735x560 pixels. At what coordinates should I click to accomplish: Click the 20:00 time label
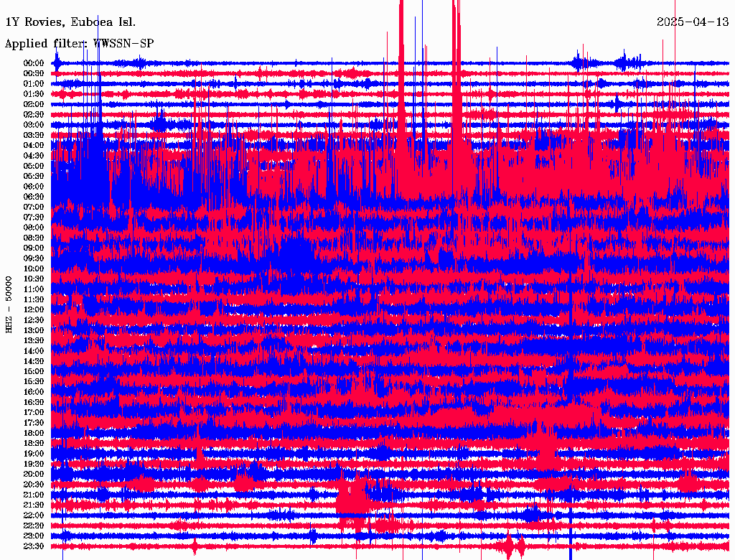(x=34, y=474)
